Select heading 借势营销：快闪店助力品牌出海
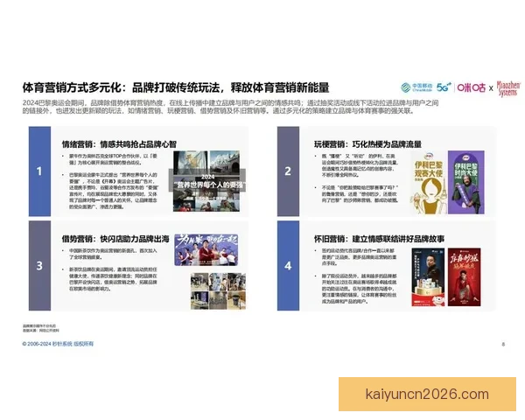 tap(115, 239)
